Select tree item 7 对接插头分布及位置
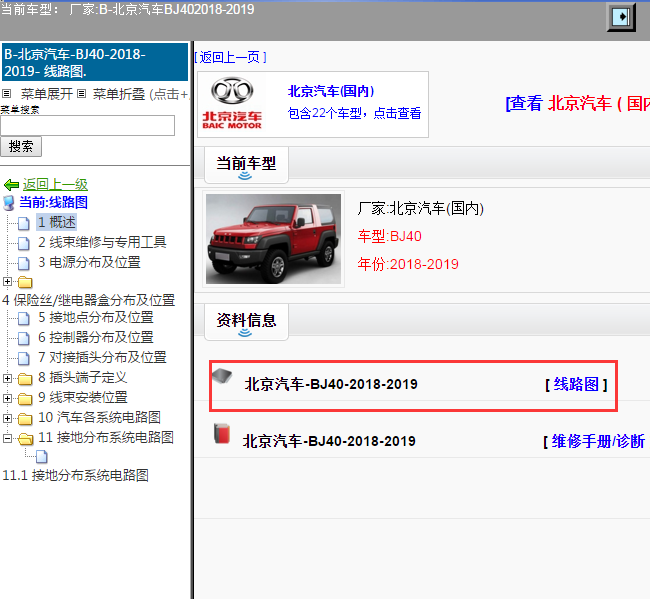 102,357
